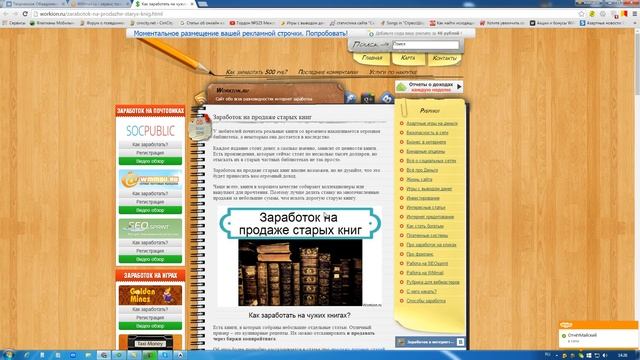Open rubric 'Игры с выводом денег'
This screenshot has height=360, width=640.
tap(429, 189)
